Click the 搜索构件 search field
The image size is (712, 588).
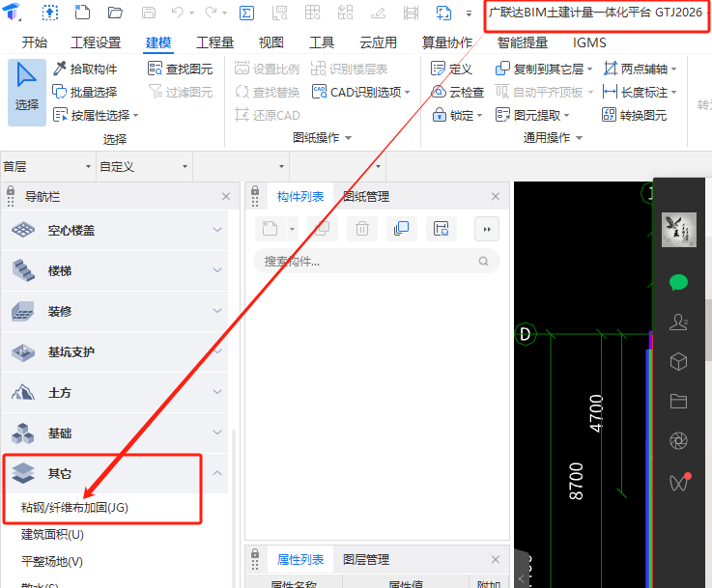377,261
